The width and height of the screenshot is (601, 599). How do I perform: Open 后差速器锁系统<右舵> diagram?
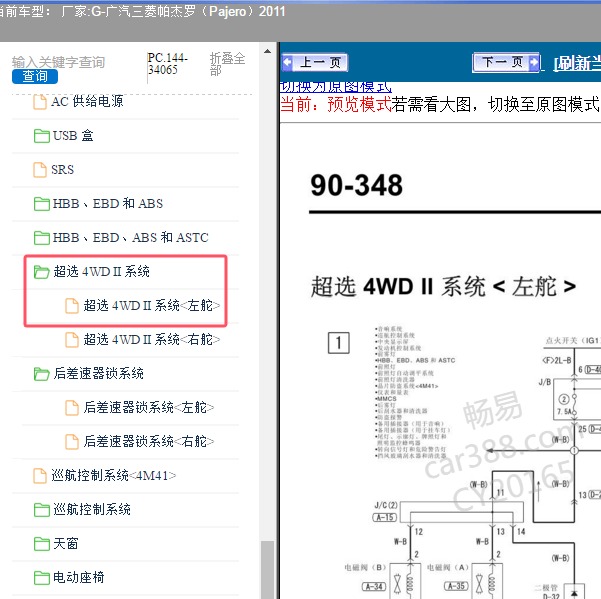tap(149, 441)
